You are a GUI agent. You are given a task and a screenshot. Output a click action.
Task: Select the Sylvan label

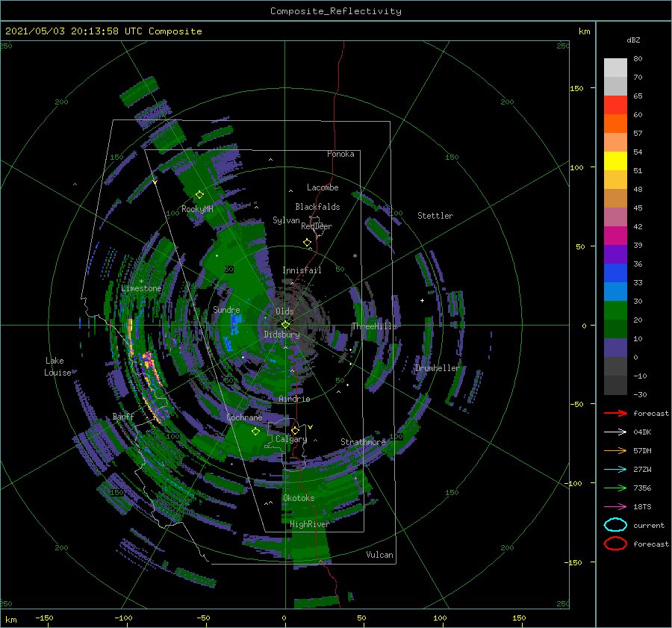point(286,220)
